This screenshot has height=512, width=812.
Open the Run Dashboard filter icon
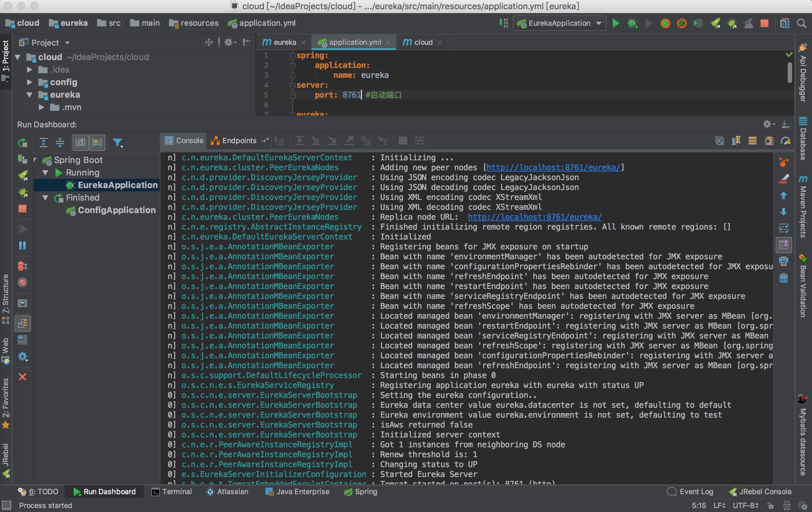[x=118, y=143]
